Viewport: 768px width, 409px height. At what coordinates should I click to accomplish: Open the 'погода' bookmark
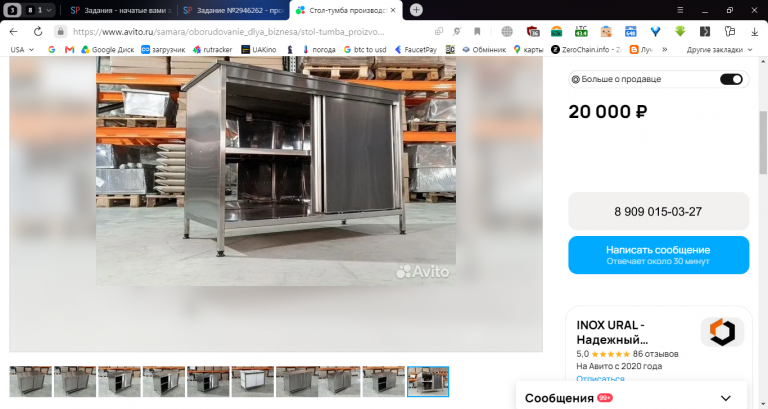(x=319, y=49)
